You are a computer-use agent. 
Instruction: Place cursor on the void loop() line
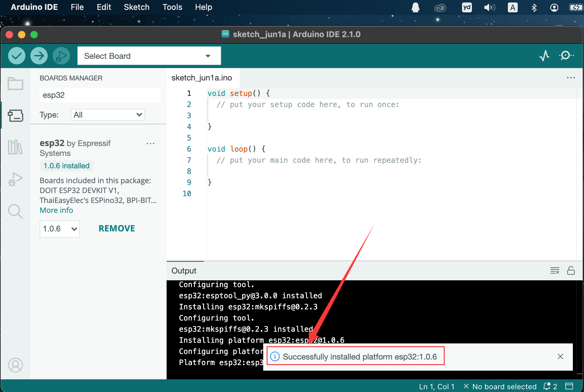point(237,149)
